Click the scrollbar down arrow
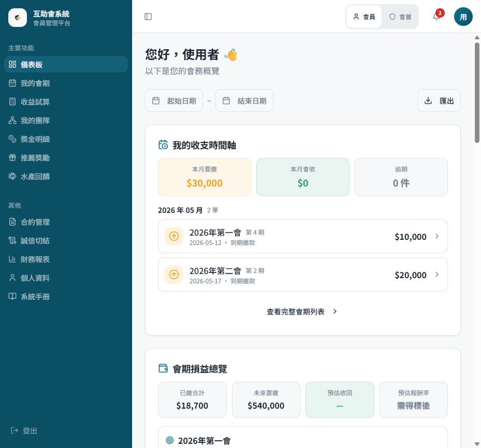The width and height of the screenshot is (481, 448). [x=477, y=444]
